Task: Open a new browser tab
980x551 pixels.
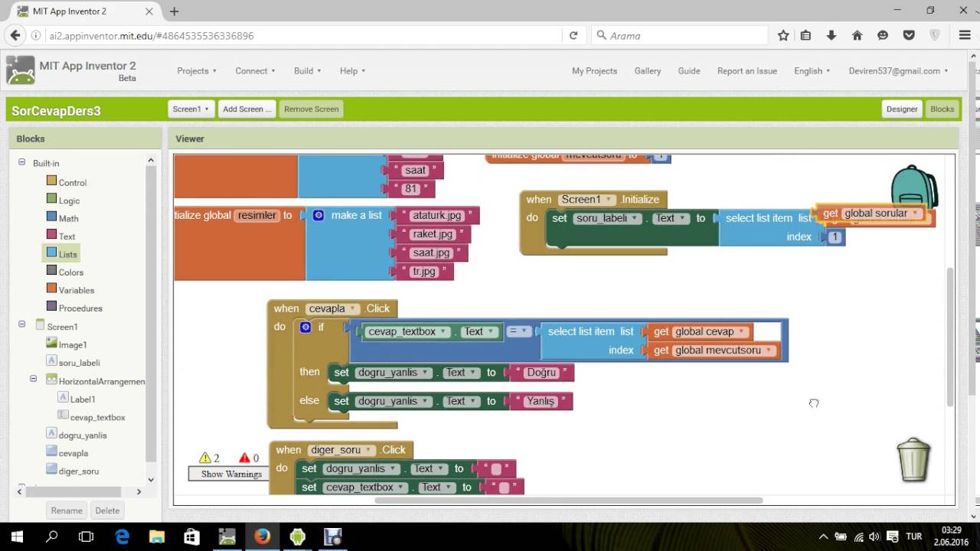Action: pos(175,11)
